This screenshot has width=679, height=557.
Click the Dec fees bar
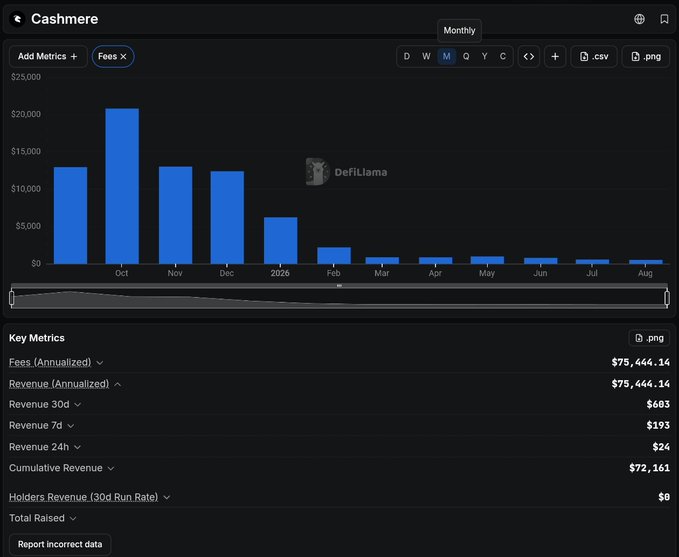[x=227, y=217]
